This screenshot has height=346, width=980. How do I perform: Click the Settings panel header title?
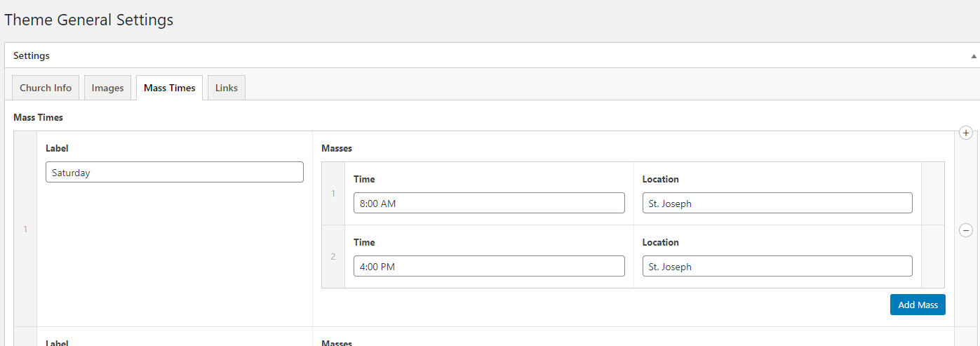[32, 55]
